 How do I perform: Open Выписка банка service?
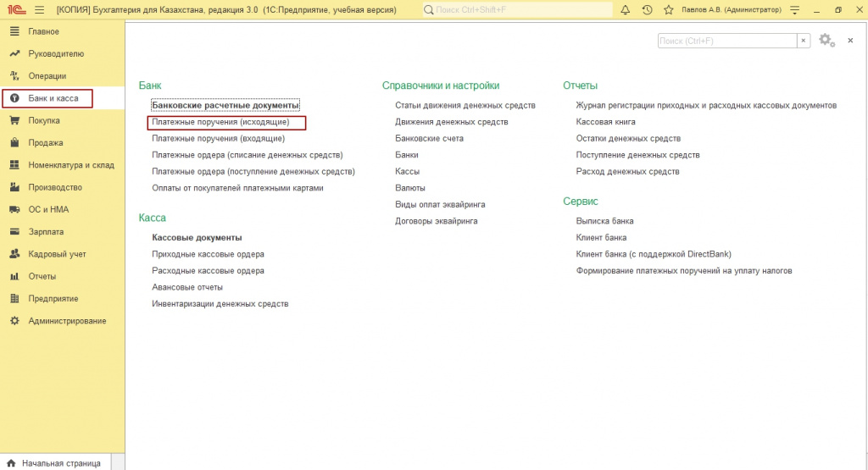click(x=604, y=221)
